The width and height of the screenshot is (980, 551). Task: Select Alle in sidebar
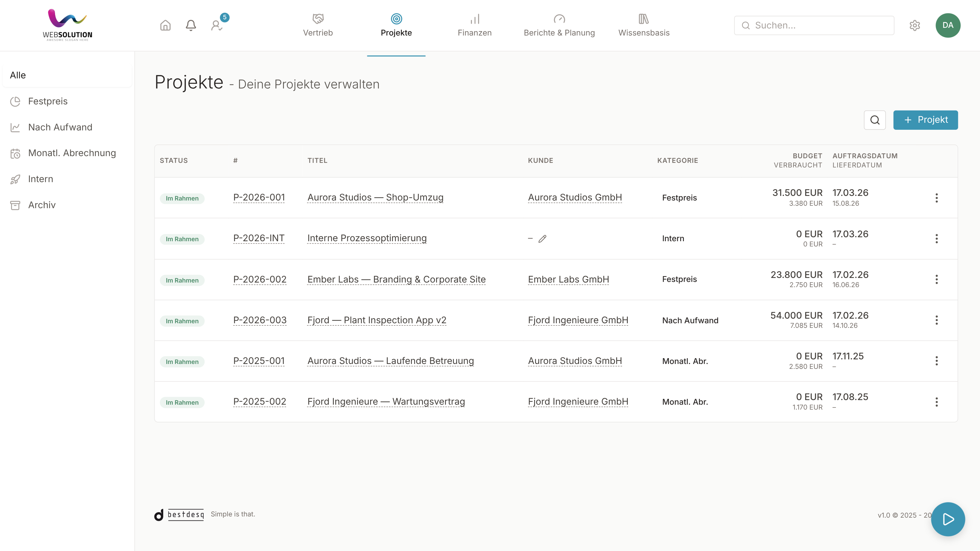click(x=67, y=75)
